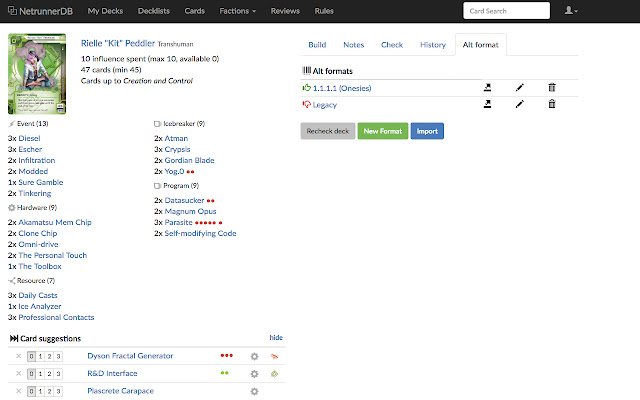640x400 pixels.
Task: Open the Diesel card link
Action: [x=29, y=138]
